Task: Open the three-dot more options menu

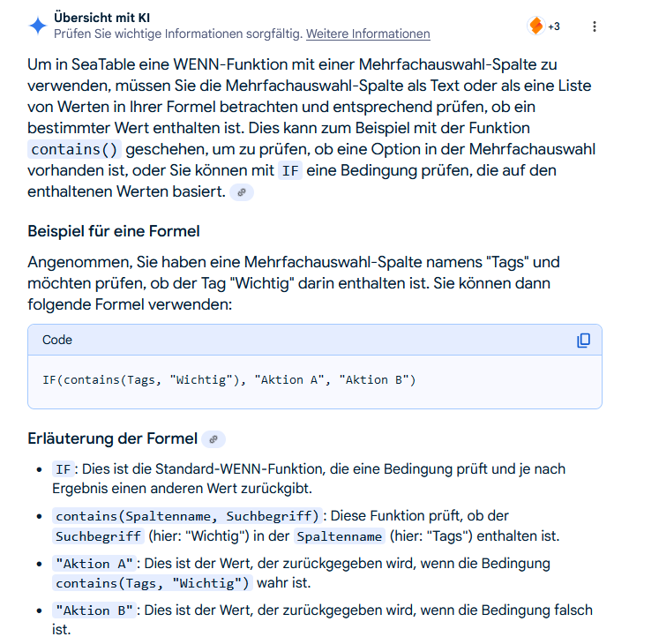Action: [595, 26]
